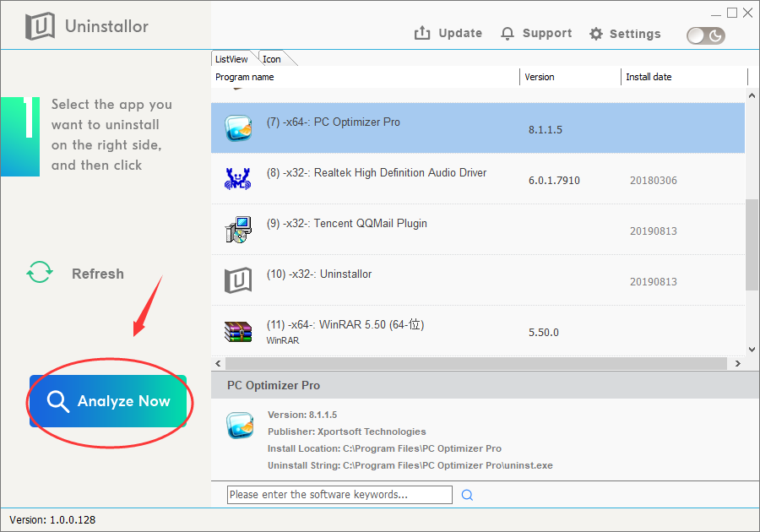This screenshot has height=532, width=760.
Task: Select the PC Optimizer Pro row text
Action: (333, 122)
